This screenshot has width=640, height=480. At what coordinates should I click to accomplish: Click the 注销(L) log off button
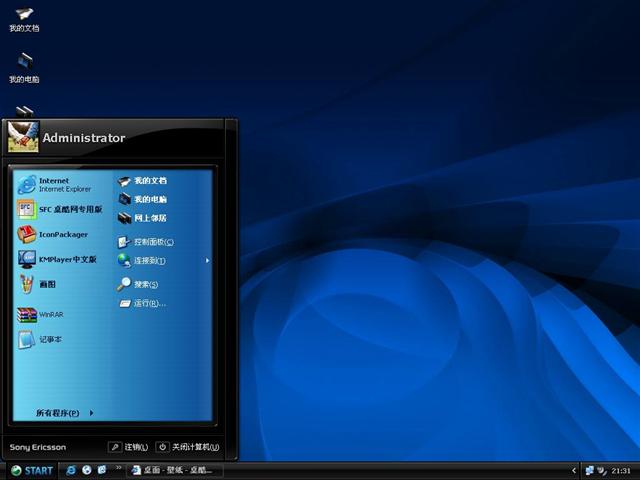[129, 447]
